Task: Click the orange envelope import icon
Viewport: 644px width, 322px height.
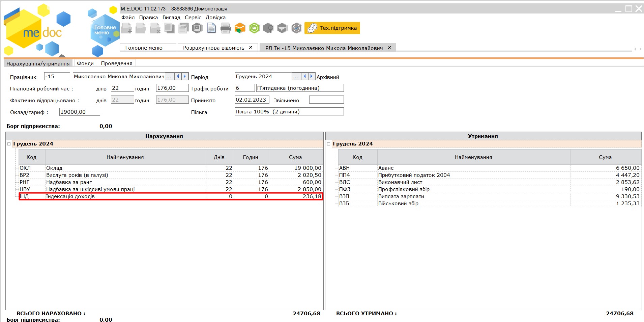Action: [240, 28]
